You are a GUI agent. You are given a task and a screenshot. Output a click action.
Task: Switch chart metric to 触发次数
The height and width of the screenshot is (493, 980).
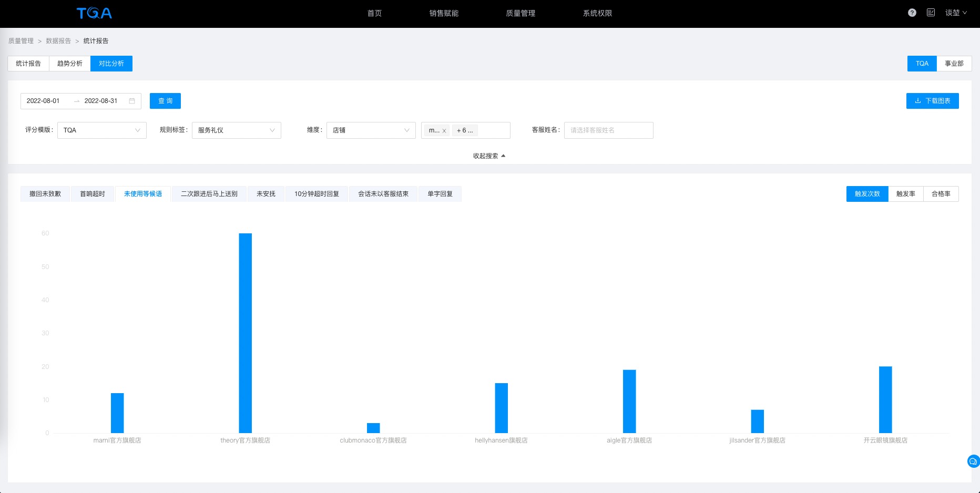867,194
